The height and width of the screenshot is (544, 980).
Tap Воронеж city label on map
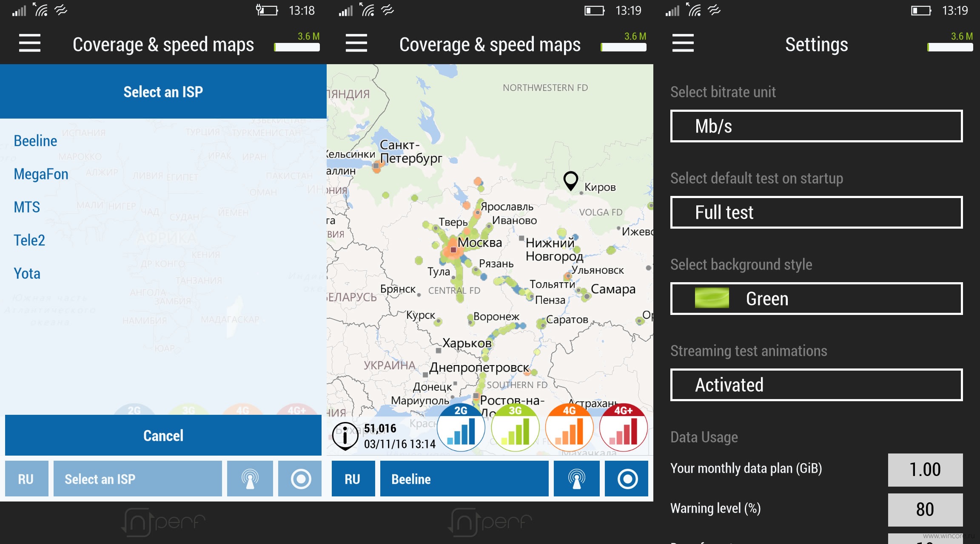(x=496, y=317)
